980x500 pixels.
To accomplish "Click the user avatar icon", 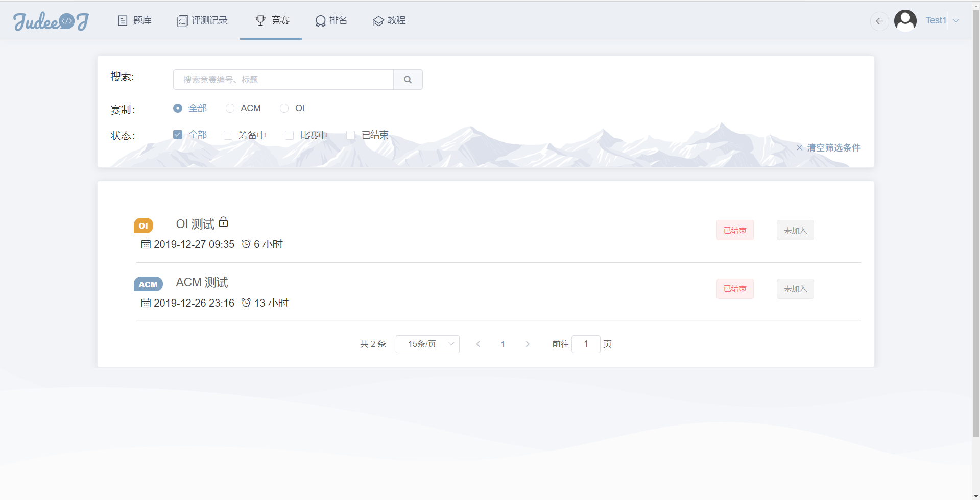I will point(905,21).
